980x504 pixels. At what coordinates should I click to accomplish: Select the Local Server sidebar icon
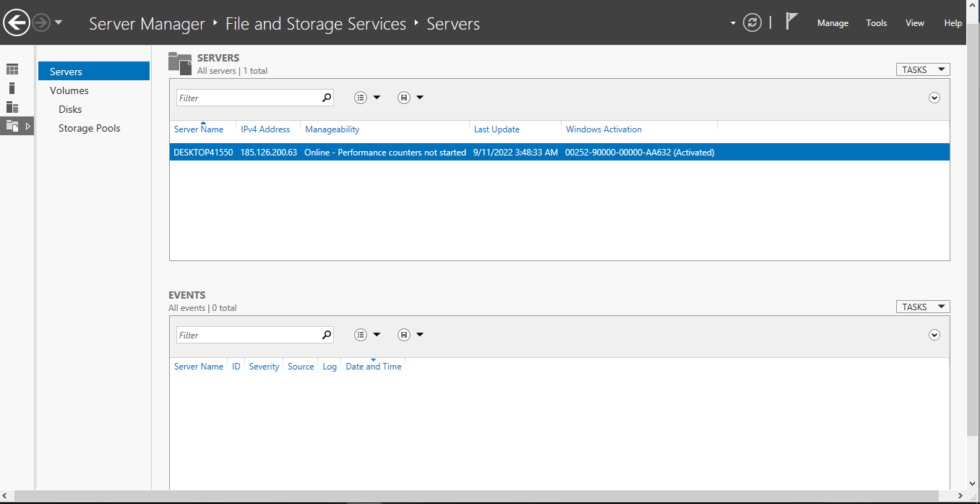click(12, 88)
